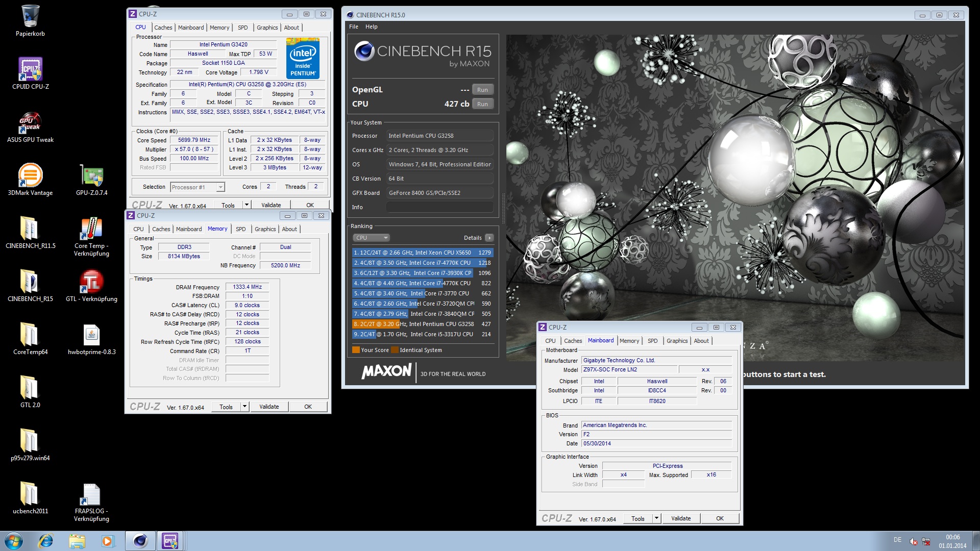The width and height of the screenshot is (980, 551).
Task: Expand the ranking Details arrow
Action: (489, 238)
